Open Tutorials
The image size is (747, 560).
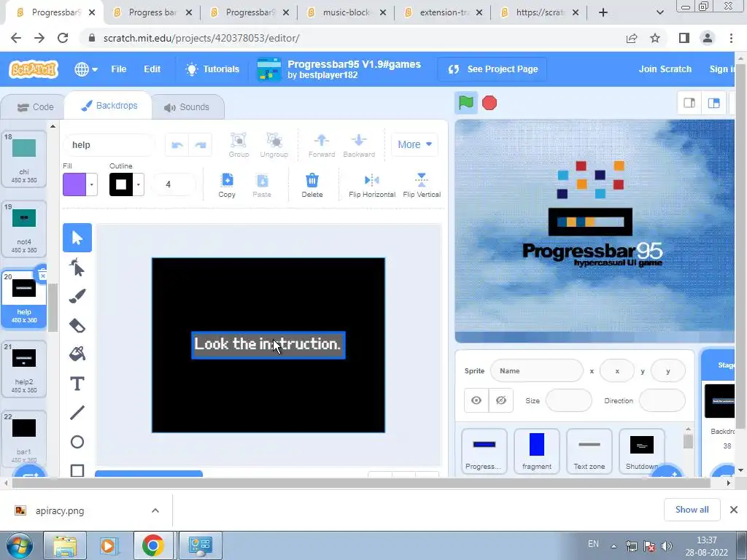(x=212, y=69)
